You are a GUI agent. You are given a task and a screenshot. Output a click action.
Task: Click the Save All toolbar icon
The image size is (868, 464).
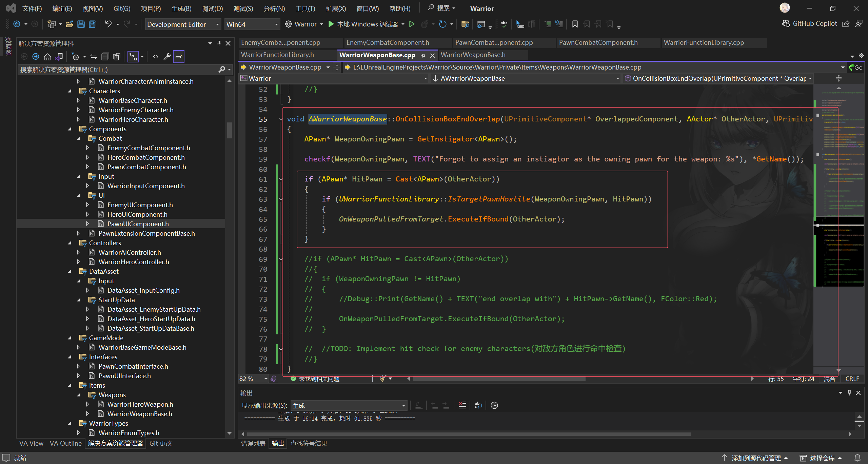92,24
